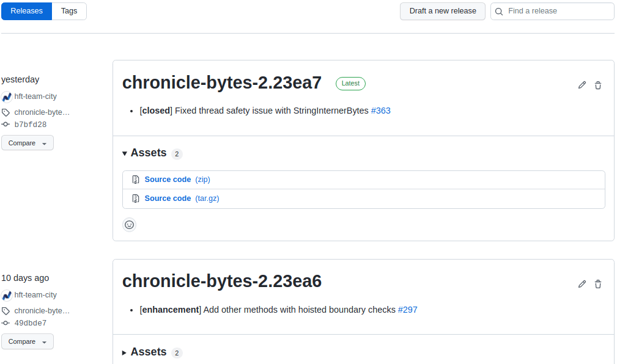The image size is (617, 364).
Task: Click the branch graph icon next to hft-team-city
Action: [6, 96]
